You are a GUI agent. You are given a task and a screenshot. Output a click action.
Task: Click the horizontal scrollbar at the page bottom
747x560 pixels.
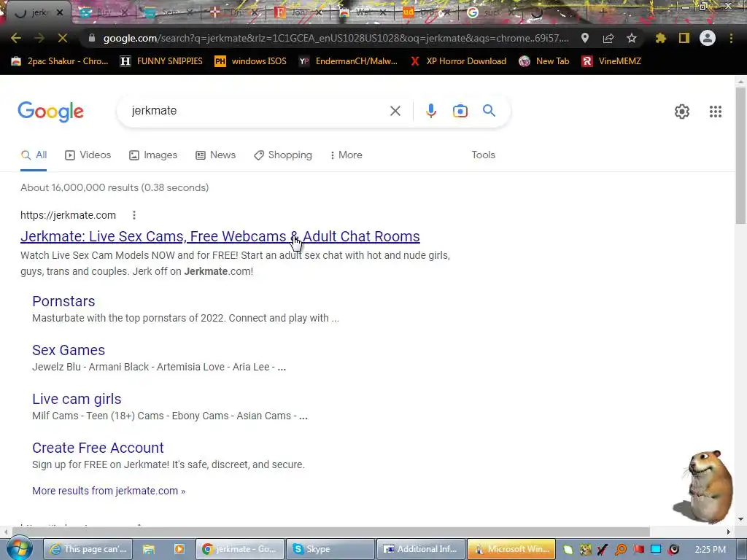[x=331, y=532]
